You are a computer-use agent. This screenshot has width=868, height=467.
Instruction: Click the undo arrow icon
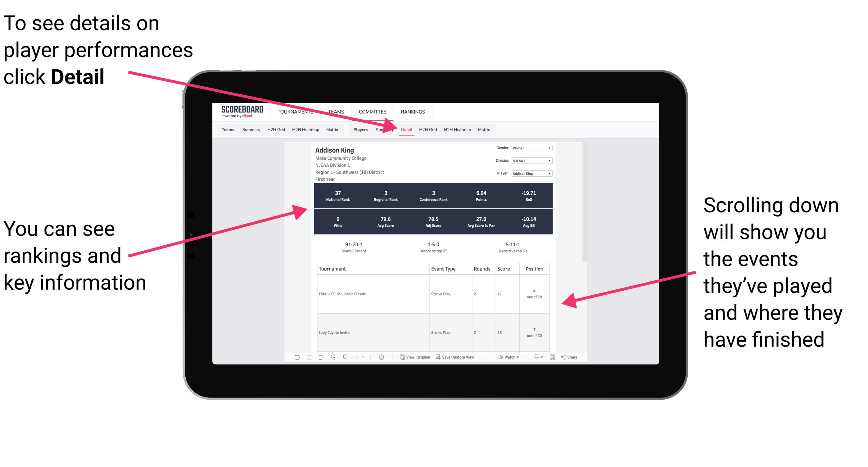[294, 362]
